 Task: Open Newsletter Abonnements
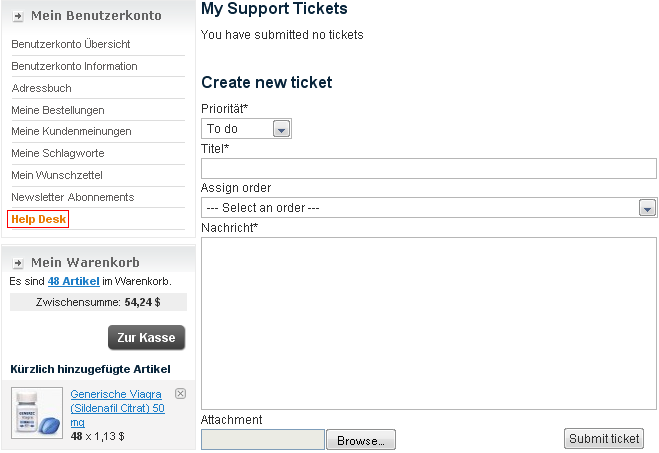pos(73,197)
